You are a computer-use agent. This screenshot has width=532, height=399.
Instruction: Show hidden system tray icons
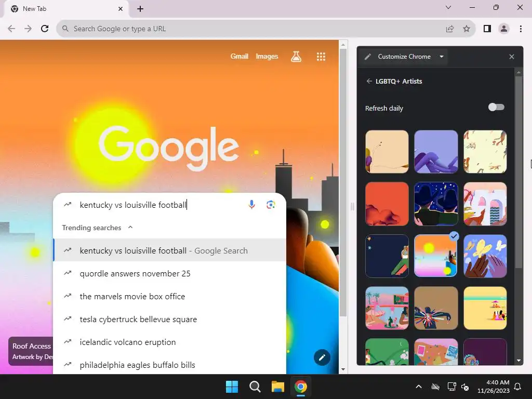(x=419, y=387)
